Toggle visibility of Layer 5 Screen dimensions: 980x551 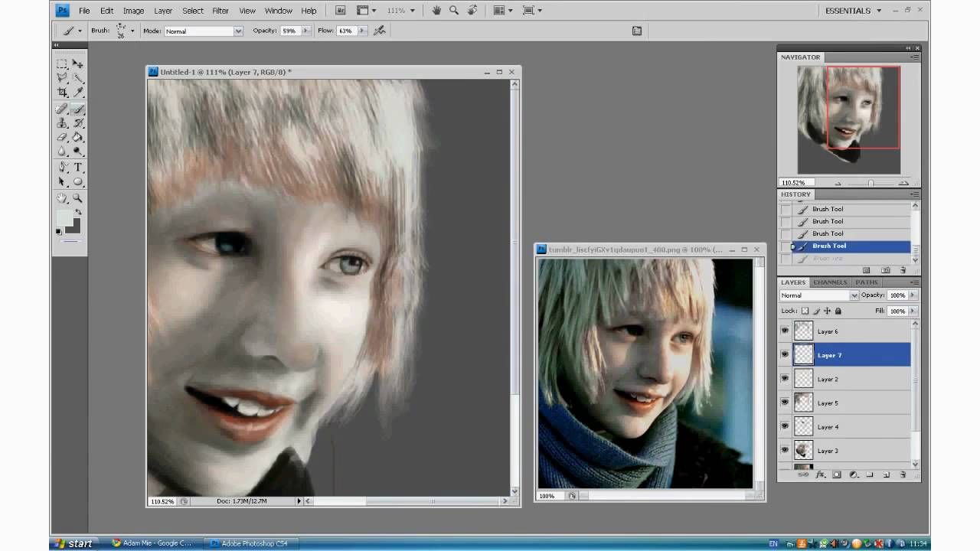pyautogui.click(x=785, y=403)
